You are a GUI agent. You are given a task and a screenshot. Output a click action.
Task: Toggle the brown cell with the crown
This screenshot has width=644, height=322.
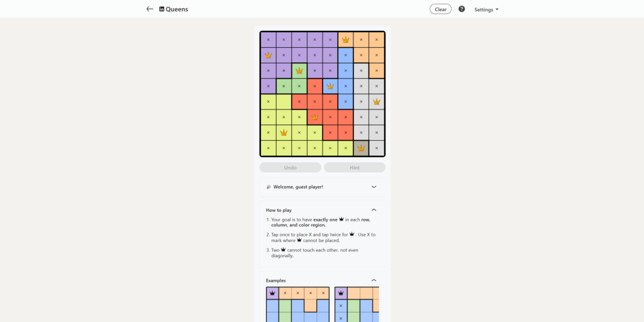click(x=361, y=148)
